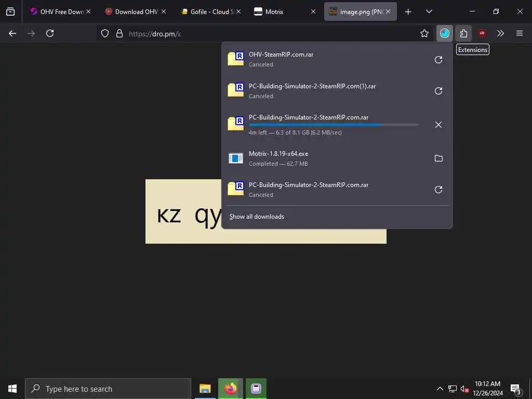Retry PC-Building-Simulator-2-SteamRIP.com(1).rar download
Screen dimensions: 532x399
(x=438, y=91)
